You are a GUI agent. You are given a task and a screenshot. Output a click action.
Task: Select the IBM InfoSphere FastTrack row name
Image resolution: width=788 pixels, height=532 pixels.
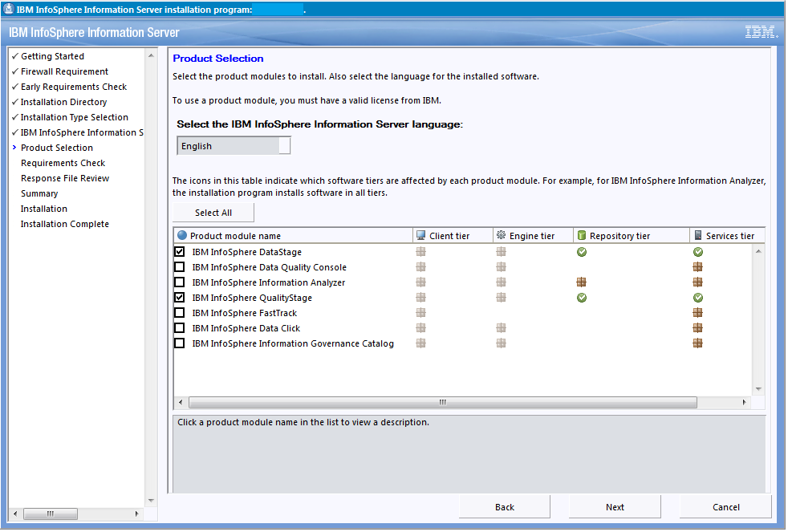tap(244, 313)
